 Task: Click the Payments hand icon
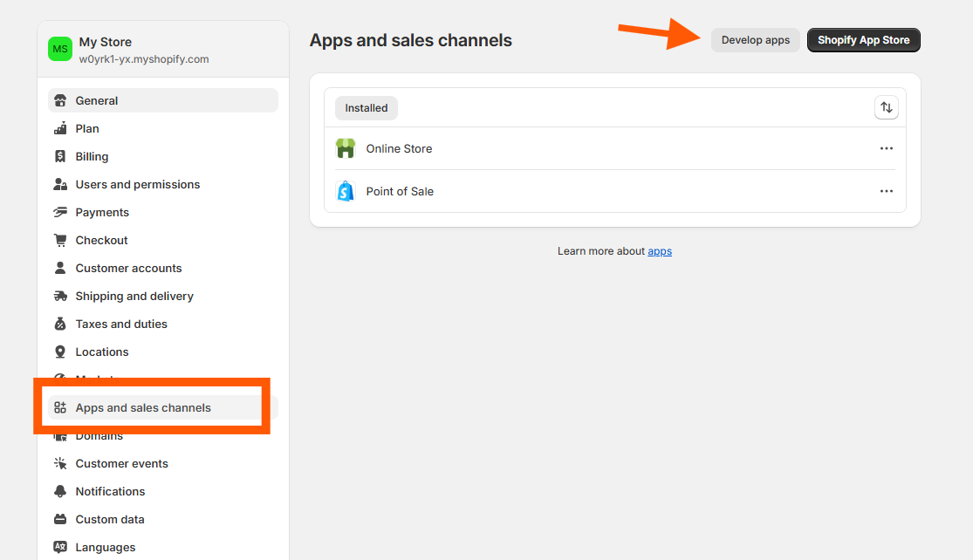[60, 212]
